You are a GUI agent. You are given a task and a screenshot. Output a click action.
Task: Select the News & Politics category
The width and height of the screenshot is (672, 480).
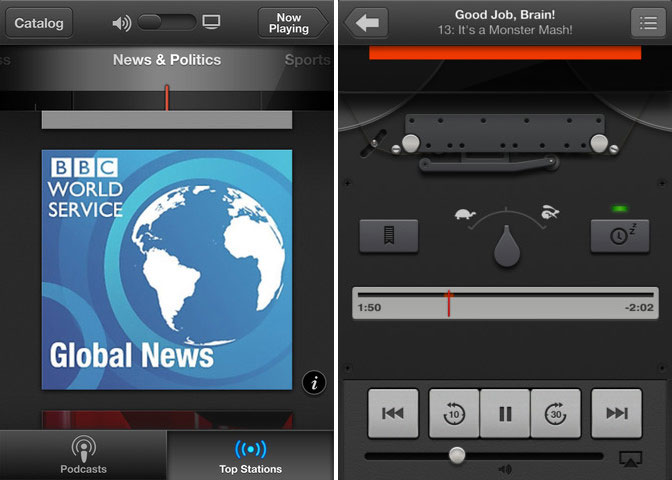pyautogui.click(x=167, y=60)
